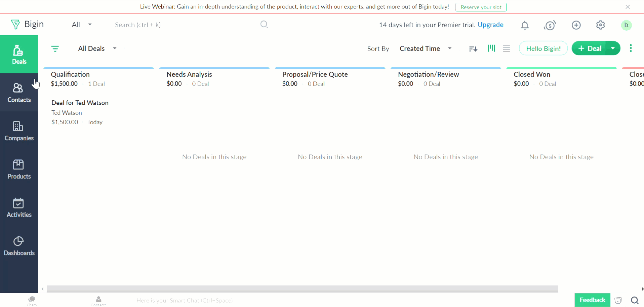644x307 pixels.
Task: Select the Negotiation/Review stage header
Action: [429, 74]
